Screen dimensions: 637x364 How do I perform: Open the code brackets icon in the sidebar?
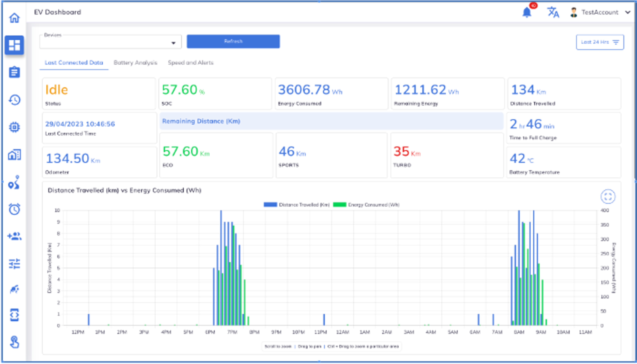[x=14, y=315]
